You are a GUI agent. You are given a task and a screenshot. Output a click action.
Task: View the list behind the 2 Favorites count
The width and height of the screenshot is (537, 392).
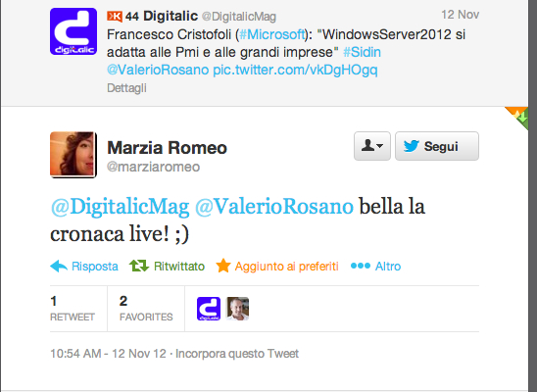[146, 309]
